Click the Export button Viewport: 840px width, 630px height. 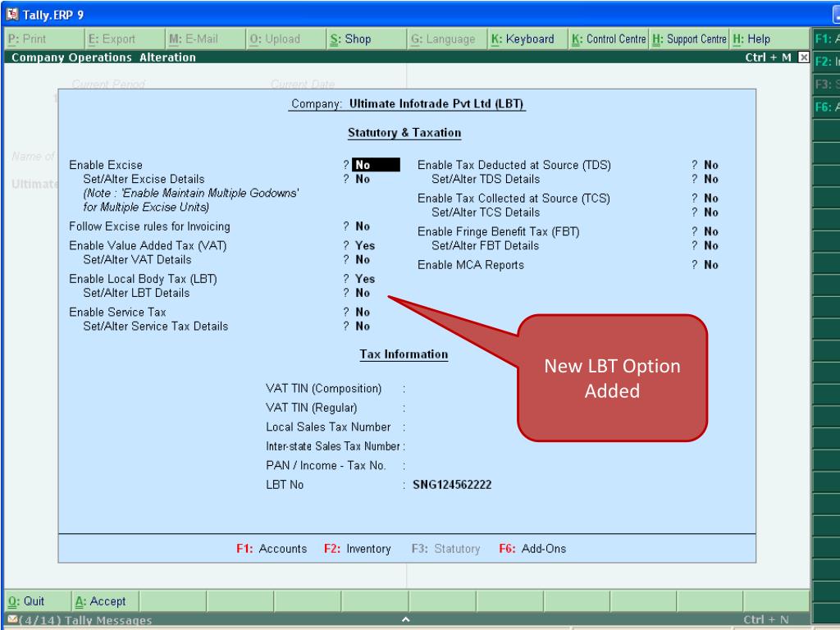pos(125,39)
